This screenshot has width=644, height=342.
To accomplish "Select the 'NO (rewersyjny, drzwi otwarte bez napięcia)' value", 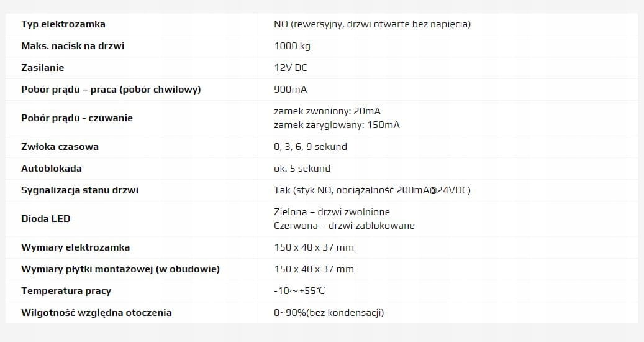I will pos(372,24).
